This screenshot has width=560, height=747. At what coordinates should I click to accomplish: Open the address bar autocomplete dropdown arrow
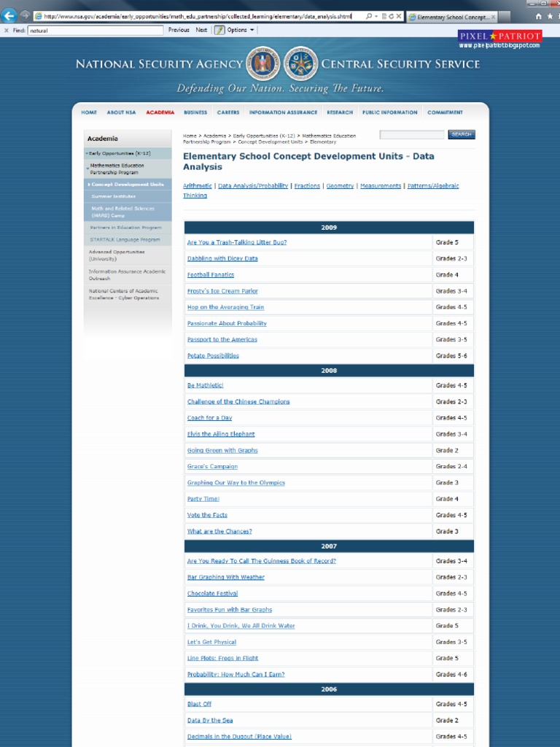point(376,16)
